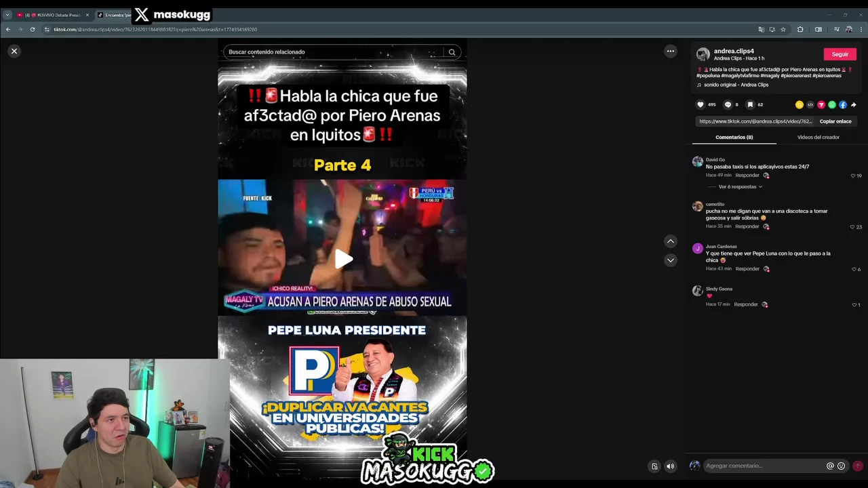Image resolution: width=868 pixels, height=488 pixels.
Task: Toggle the autoscroll icon beside speaker
Action: pyautogui.click(x=654, y=466)
